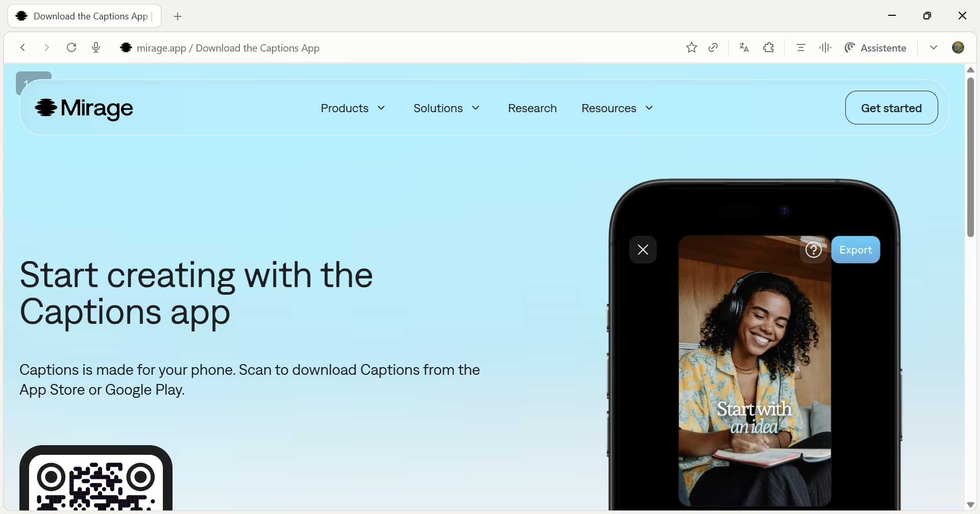Open a new browser tab
980x514 pixels.
(x=178, y=16)
